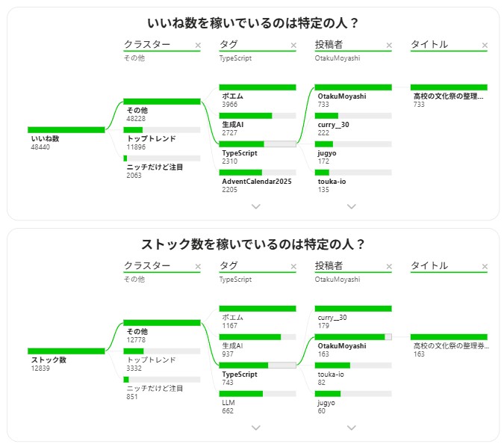Remove 投稿者 level in bottom ストック数 tree
This screenshot has height=447, width=504.
pos(389,267)
